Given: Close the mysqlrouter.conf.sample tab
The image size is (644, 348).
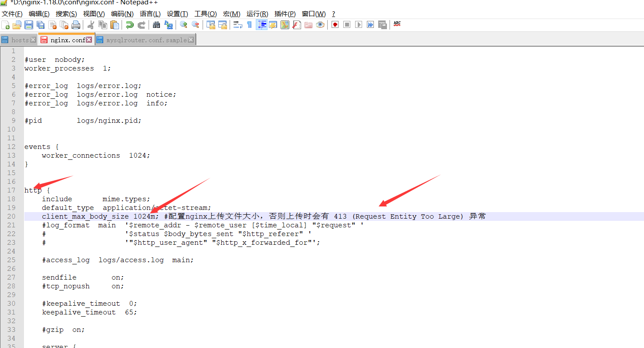Looking at the screenshot, I should [190, 40].
